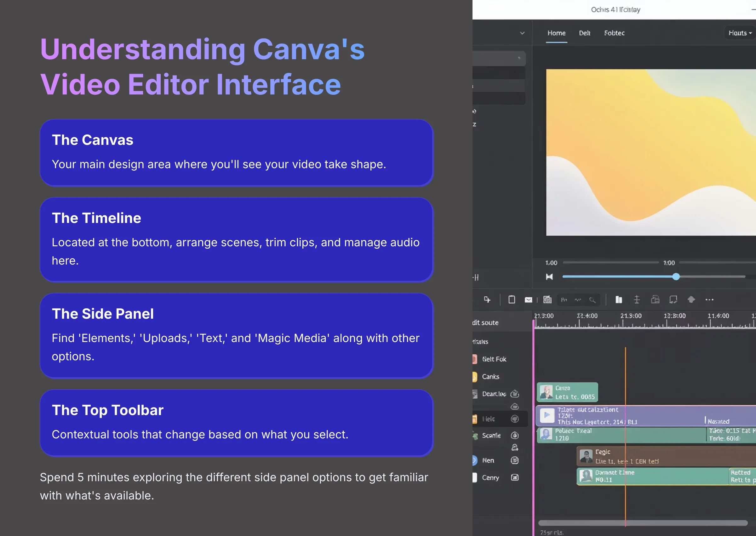Select the 'Rn' tool in the toolbar group

click(564, 300)
